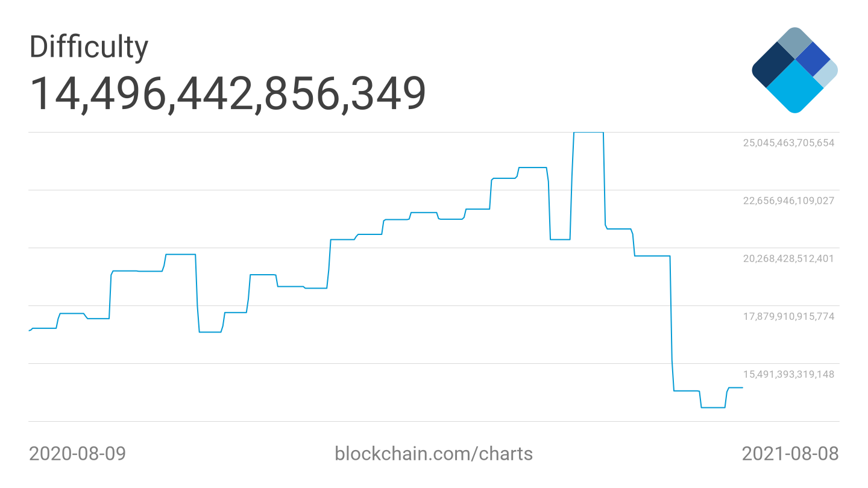This screenshot has height=488, width=868.
Task: Select the latest data point at line end
Action: [x=742, y=387]
